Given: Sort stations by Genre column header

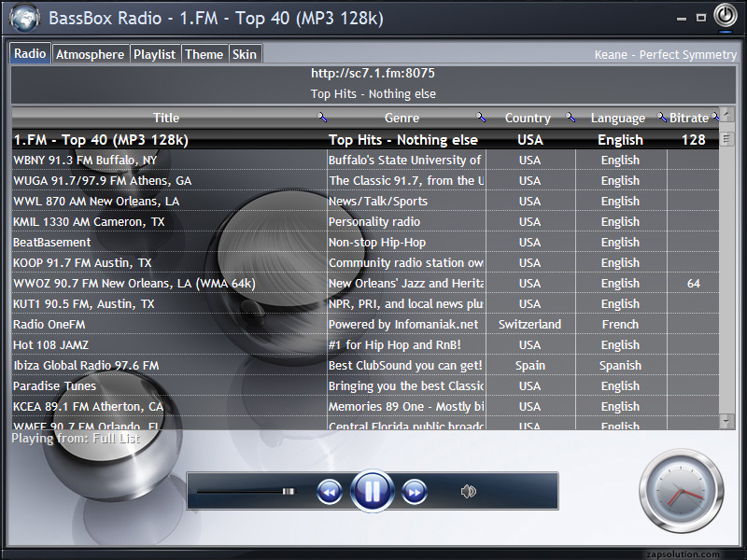Looking at the screenshot, I should [402, 118].
